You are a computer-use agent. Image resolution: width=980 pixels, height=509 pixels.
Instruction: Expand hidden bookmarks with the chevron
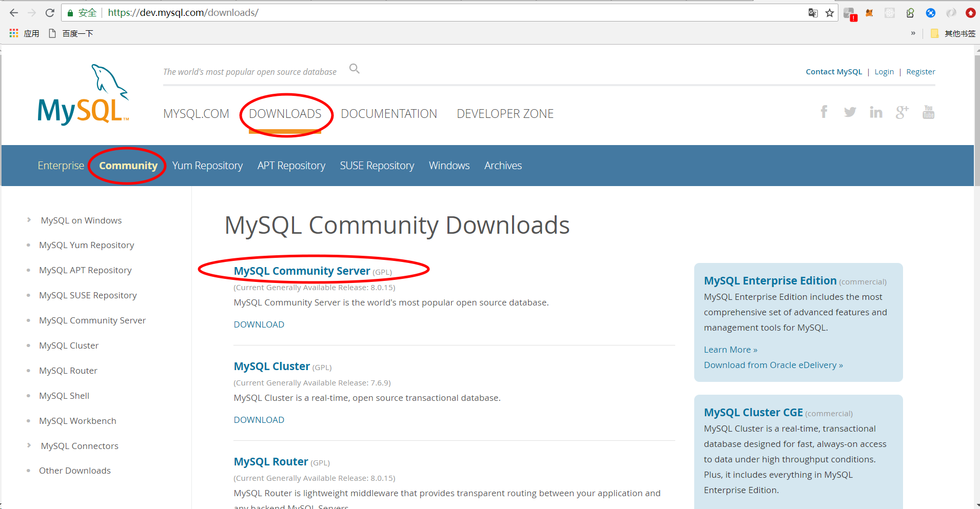913,33
